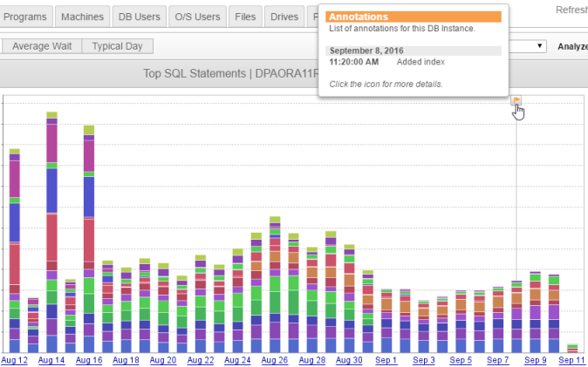Open the O/S Users tab
The width and height of the screenshot is (588, 367).
tap(199, 17)
